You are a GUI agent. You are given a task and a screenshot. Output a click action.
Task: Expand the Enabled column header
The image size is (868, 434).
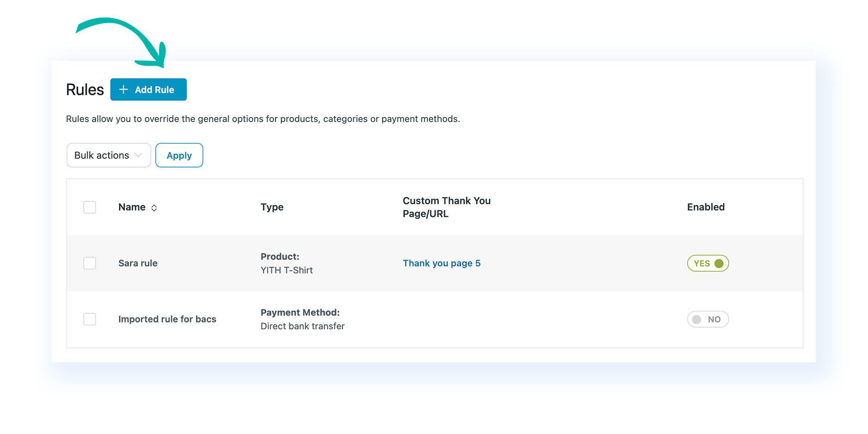pyautogui.click(x=705, y=207)
